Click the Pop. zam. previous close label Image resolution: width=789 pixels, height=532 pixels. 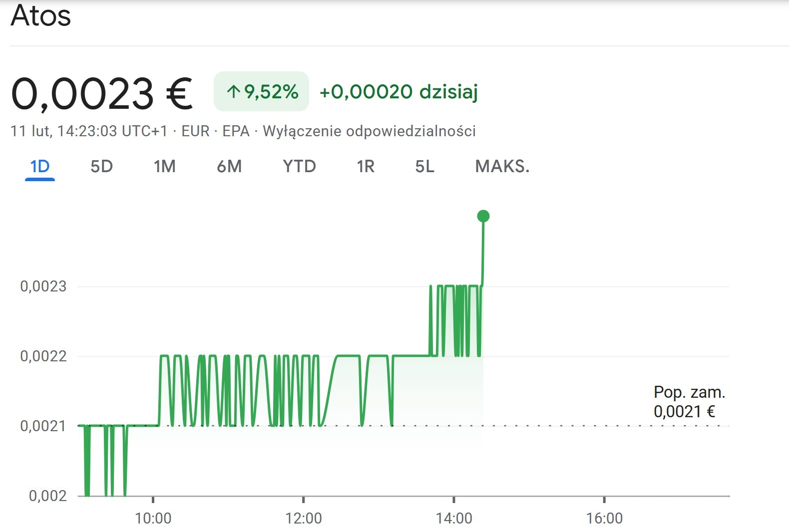[x=689, y=392]
